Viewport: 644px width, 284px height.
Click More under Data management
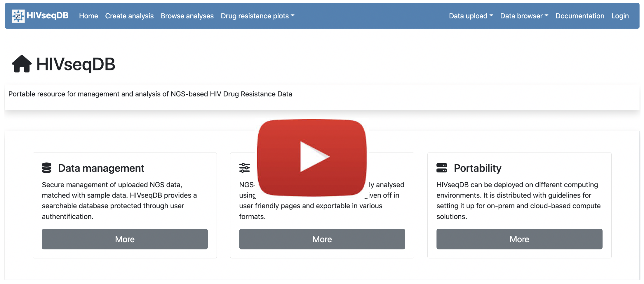pyautogui.click(x=125, y=239)
